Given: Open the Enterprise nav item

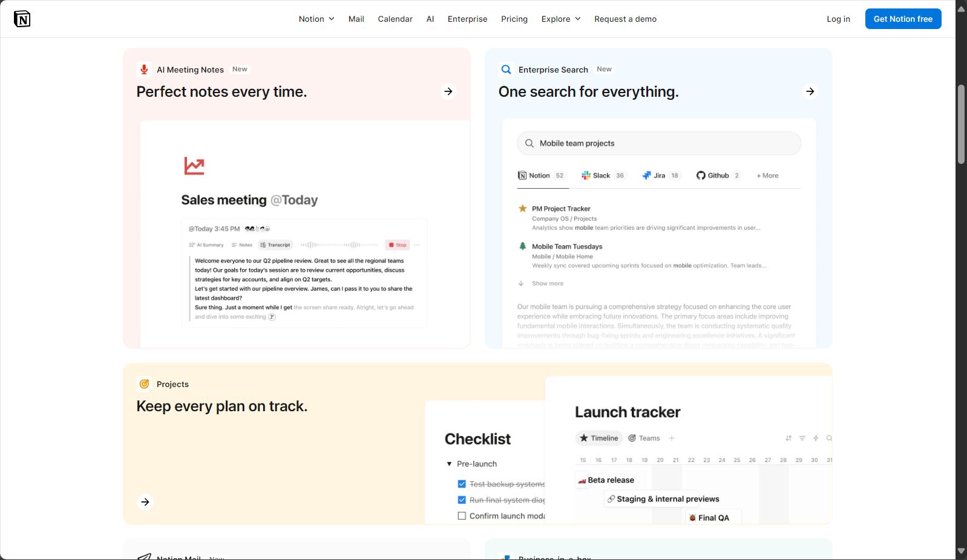Looking at the screenshot, I should [x=467, y=19].
